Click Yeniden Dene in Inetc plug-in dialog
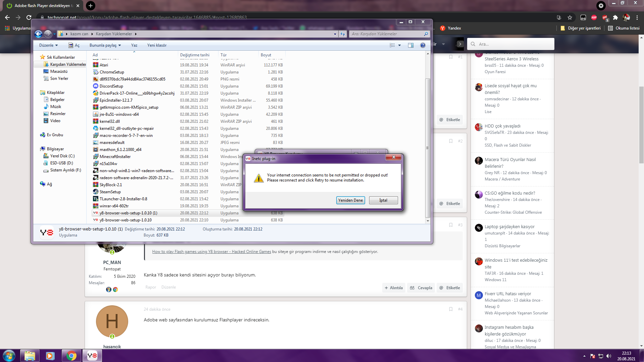Image resolution: width=644 pixels, height=362 pixels. tap(350, 200)
